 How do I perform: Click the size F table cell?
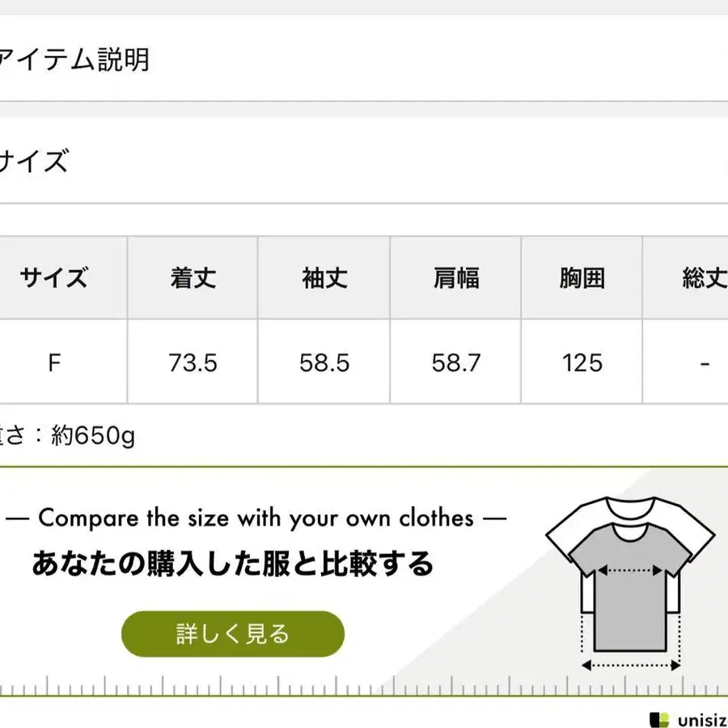pos(54,362)
